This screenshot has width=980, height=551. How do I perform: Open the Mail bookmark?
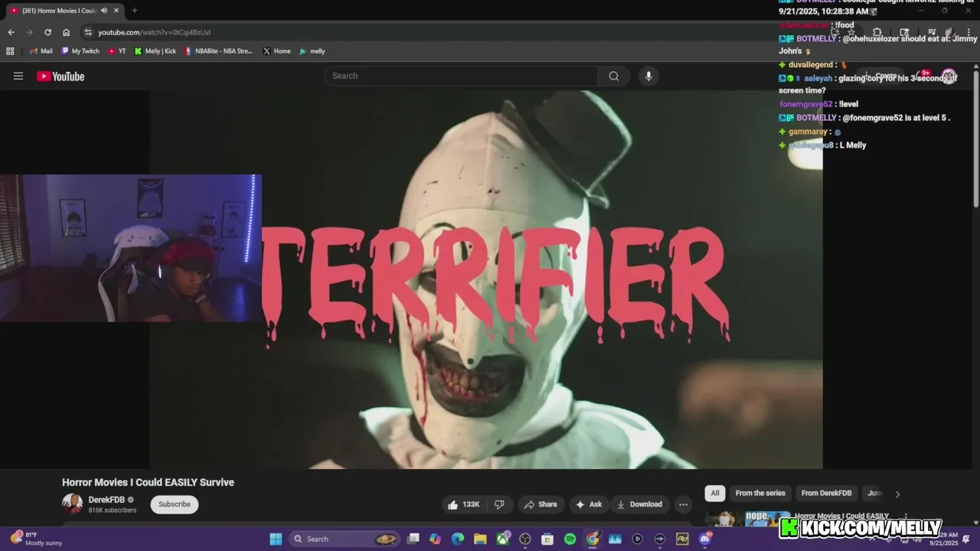(x=41, y=51)
